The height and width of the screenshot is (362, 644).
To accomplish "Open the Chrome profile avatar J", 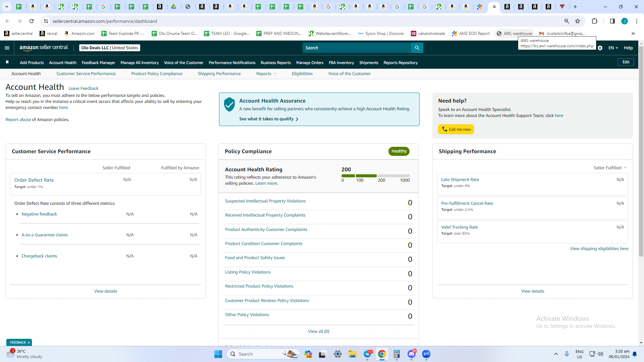I will 625,21.
